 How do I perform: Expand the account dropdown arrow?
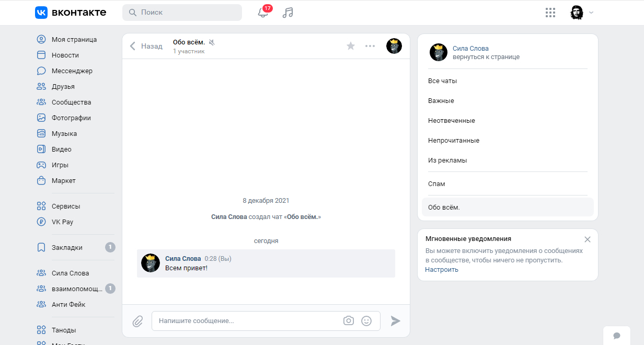(591, 13)
